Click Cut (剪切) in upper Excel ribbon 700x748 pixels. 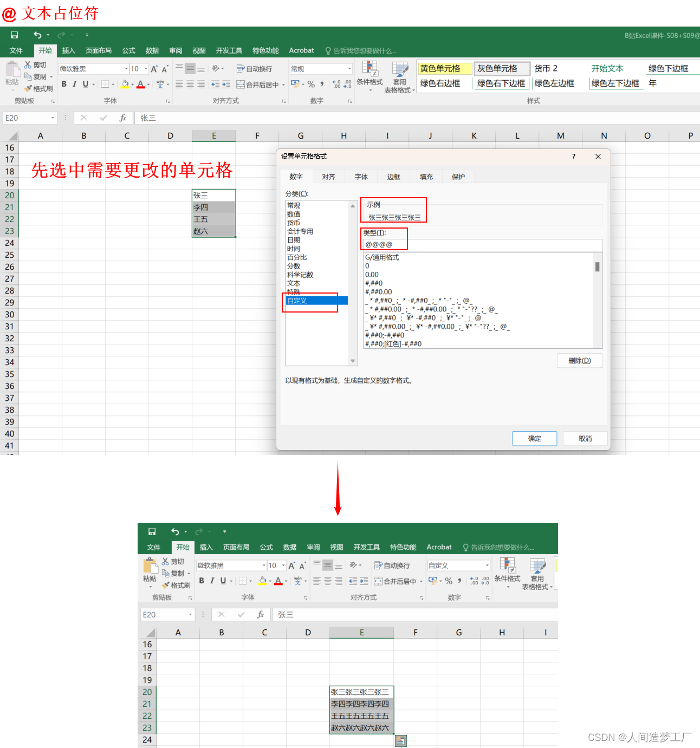36,65
